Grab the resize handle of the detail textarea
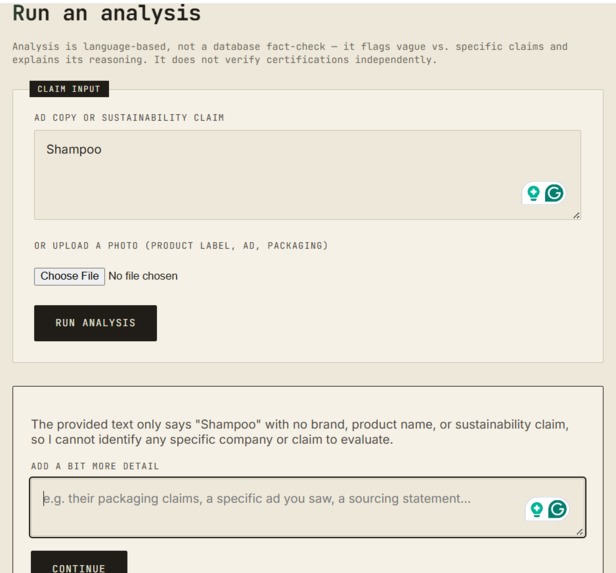616x573 pixels. [580, 532]
